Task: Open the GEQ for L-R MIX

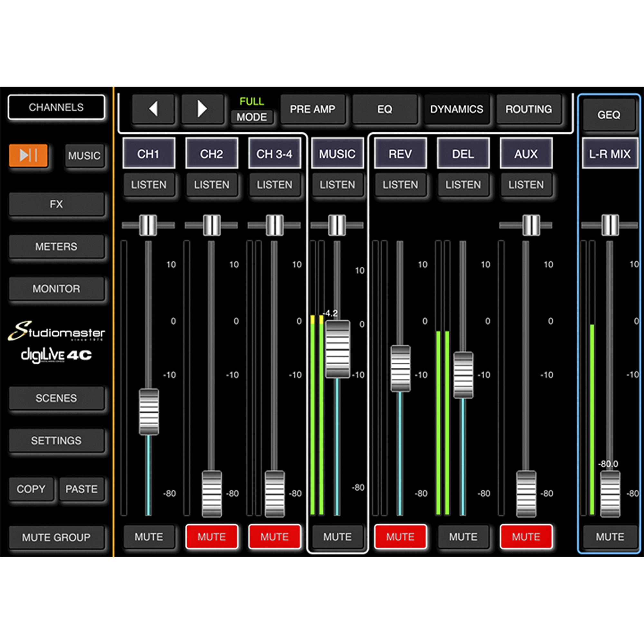Action: pyautogui.click(x=609, y=115)
